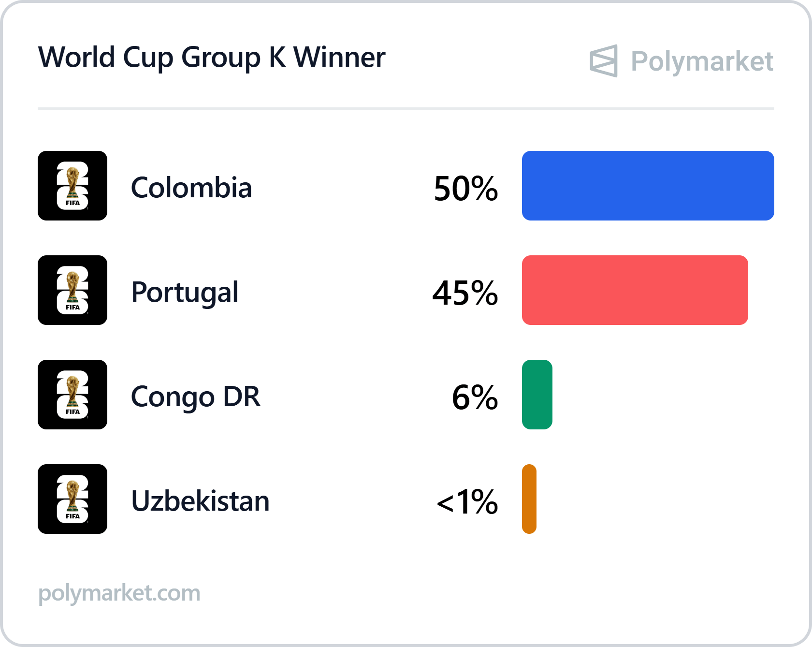Click the red Portugal probability bar

tap(635, 290)
